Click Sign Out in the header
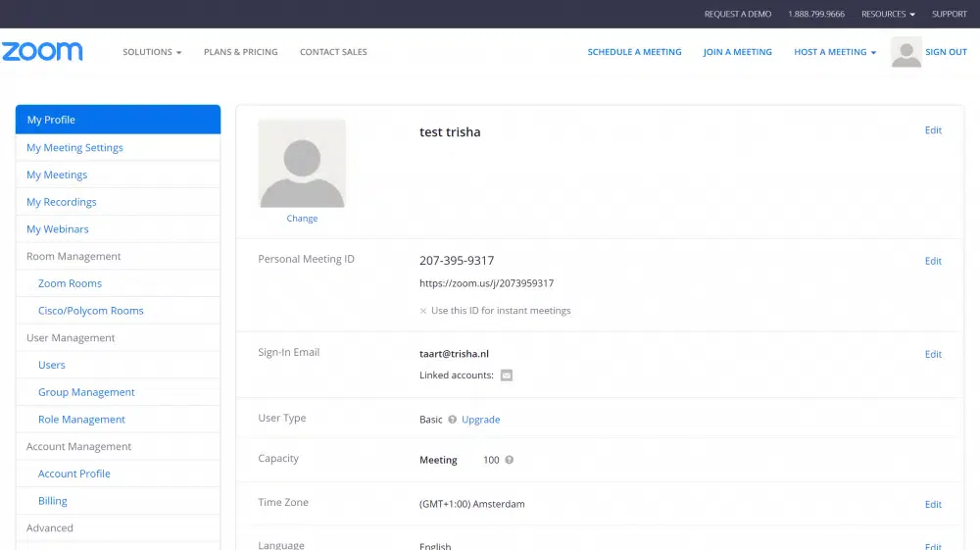980x550 pixels. click(946, 52)
